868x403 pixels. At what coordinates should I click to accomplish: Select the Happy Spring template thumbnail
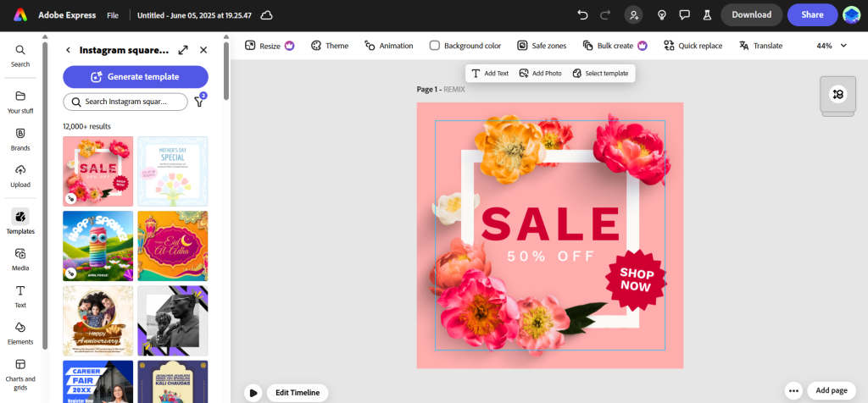[x=98, y=246]
